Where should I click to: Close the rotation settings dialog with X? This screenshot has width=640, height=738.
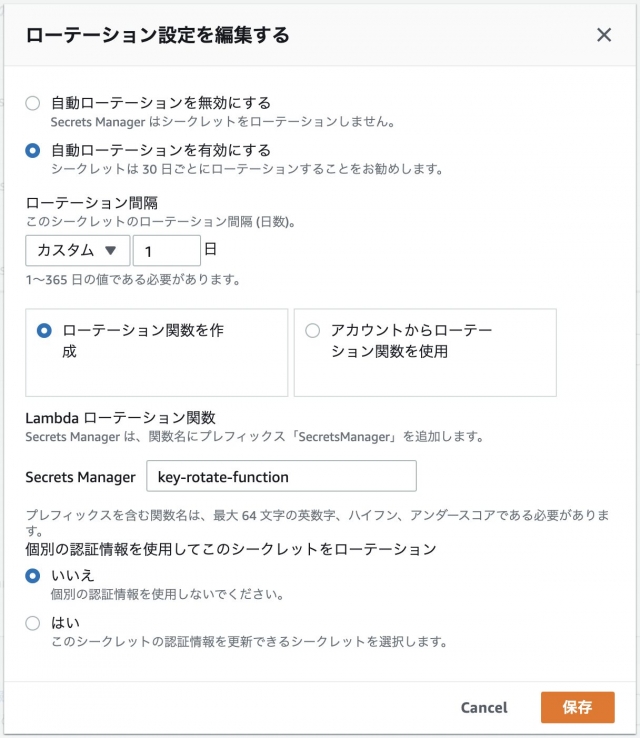(604, 34)
